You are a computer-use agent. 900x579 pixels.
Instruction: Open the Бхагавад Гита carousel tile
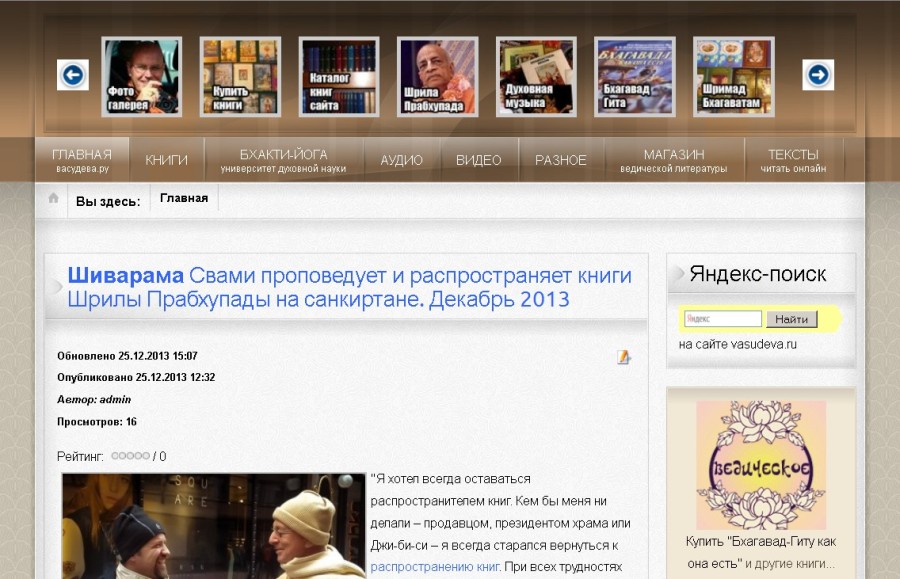(x=635, y=77)
